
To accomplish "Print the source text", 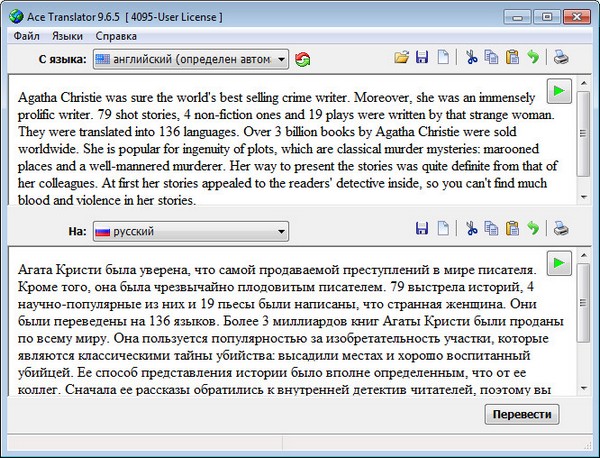I will pyautogui.click(x=562, y=59).
